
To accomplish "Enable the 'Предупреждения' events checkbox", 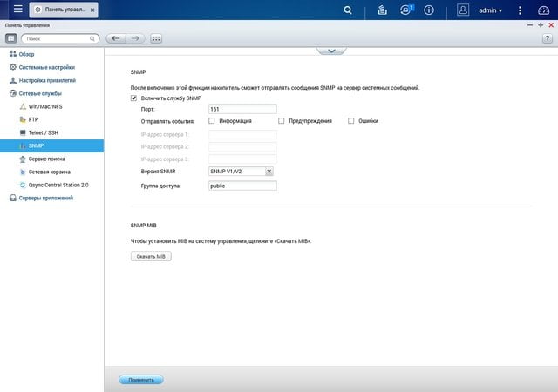I will point(282,121).
